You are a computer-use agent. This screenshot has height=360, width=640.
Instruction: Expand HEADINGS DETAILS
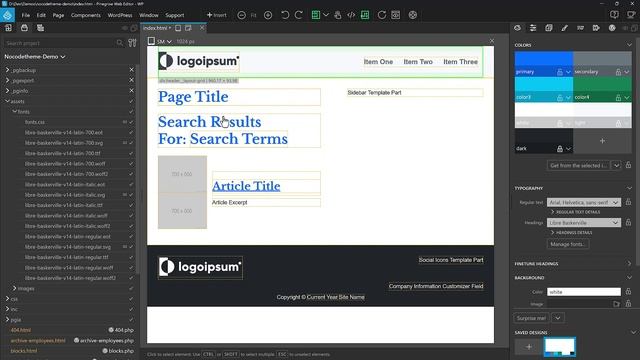[x=571, y=233]
